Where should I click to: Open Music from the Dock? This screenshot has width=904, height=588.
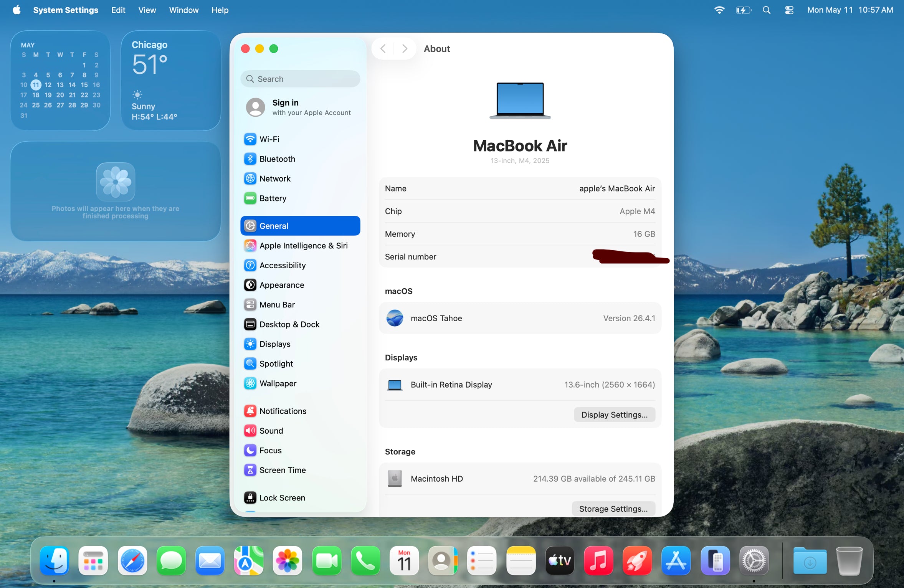click(x=598, y=560)
